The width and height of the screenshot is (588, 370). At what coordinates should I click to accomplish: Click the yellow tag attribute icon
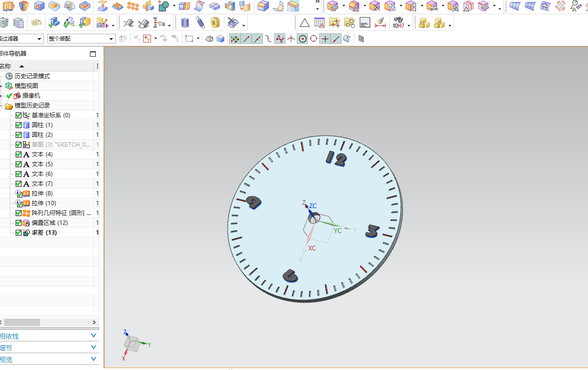point(36,22)
